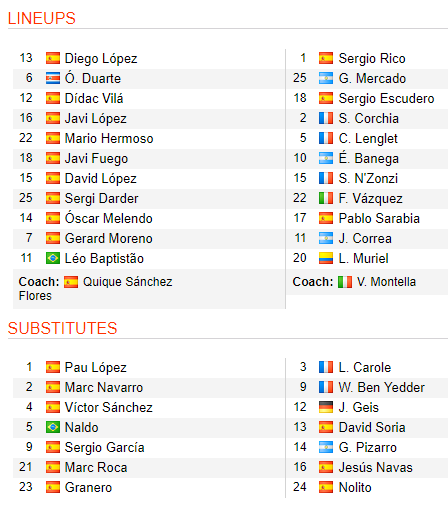This screenshot has height=505, width=448.
Task: Open Nolito player profile
Action: 355,487
